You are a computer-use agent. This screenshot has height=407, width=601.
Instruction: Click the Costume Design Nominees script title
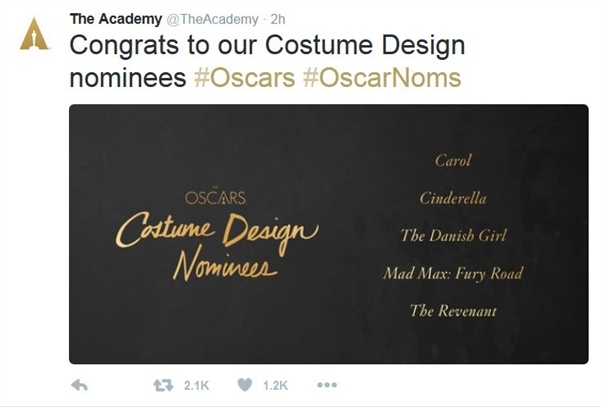217,246
